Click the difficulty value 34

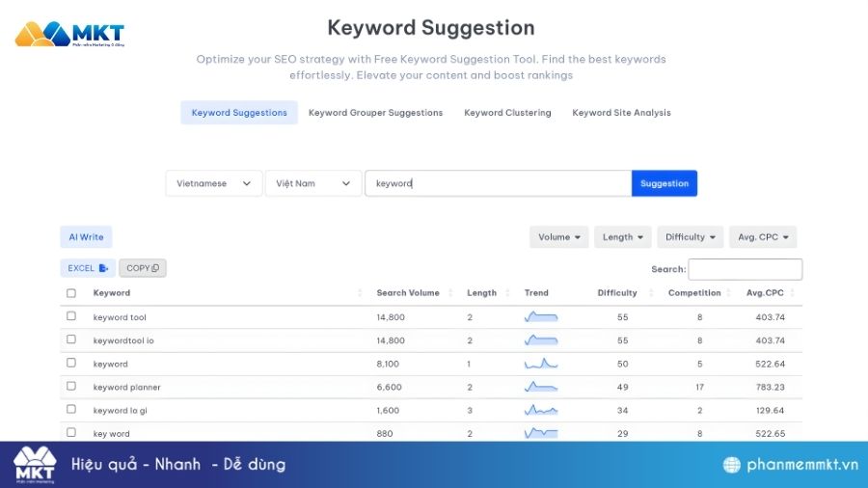pos(623,410)
